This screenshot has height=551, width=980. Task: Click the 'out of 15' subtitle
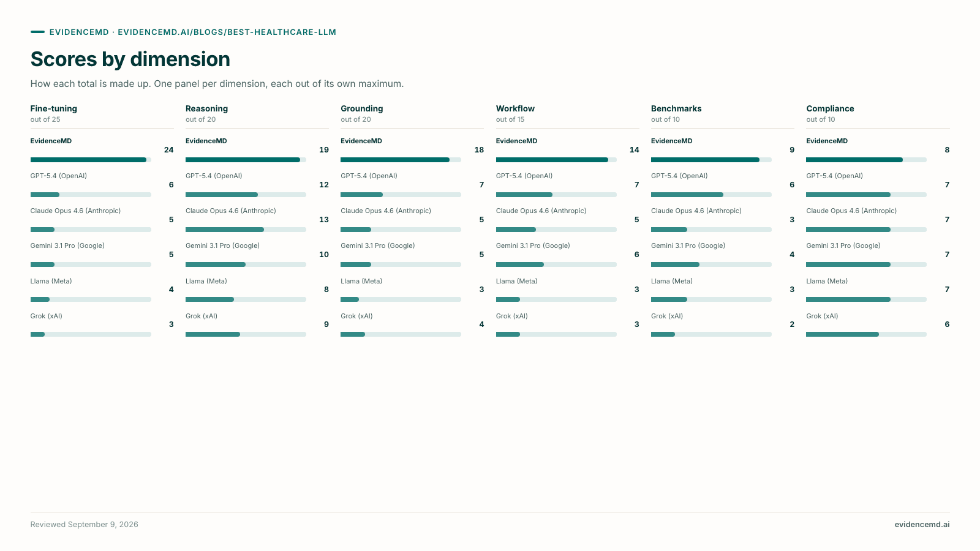pos(510,119)
